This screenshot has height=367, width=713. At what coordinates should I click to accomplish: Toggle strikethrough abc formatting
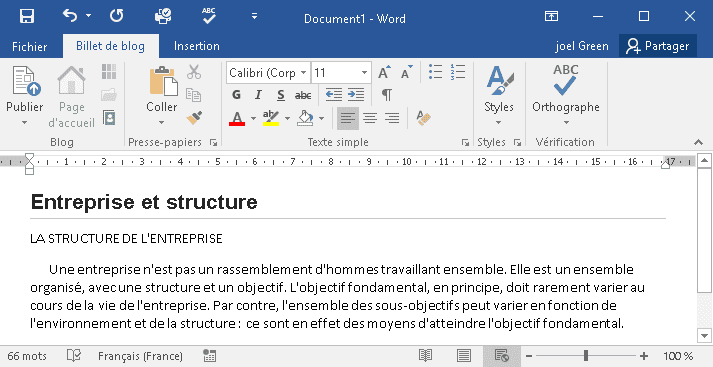pos(303,95)
